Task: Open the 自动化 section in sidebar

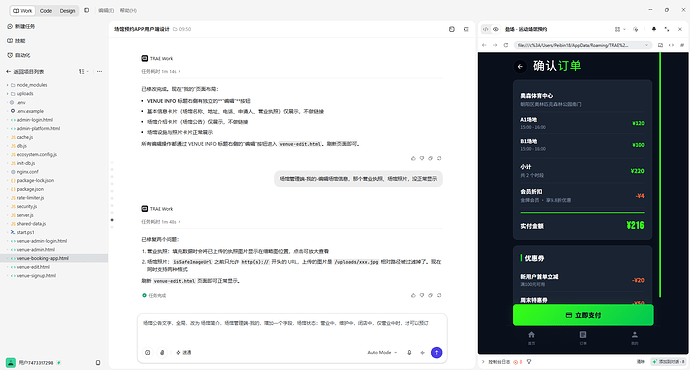Action: tap(19, 55)
